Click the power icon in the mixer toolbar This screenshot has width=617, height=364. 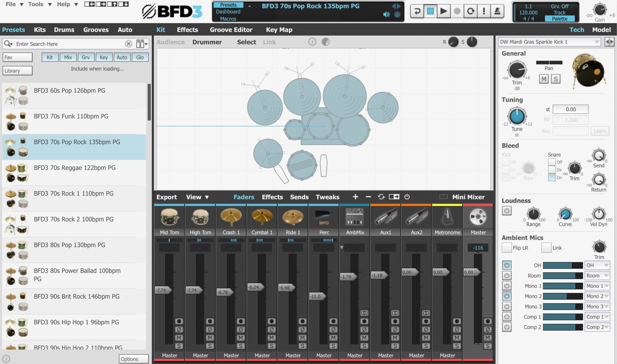(407, 197)
